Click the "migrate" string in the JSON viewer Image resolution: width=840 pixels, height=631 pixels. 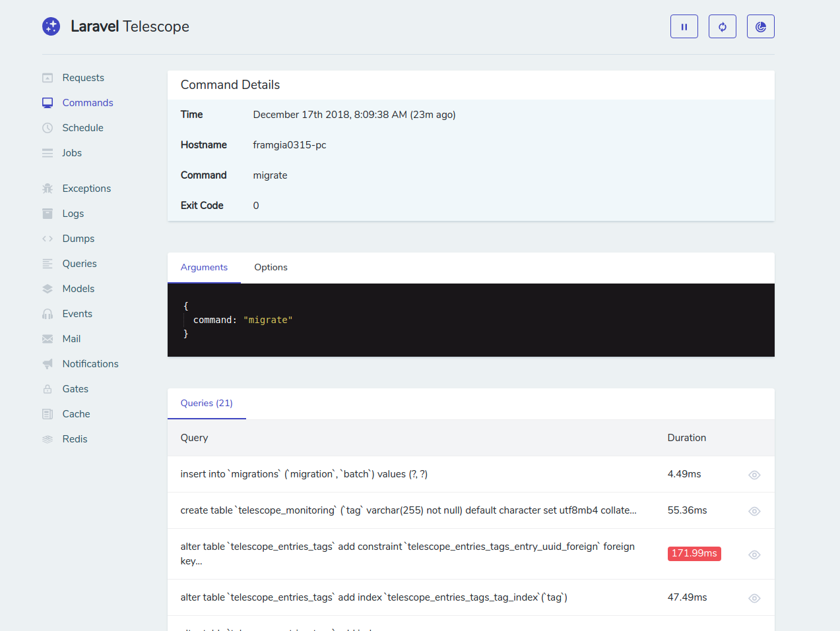tap(268, 320)
